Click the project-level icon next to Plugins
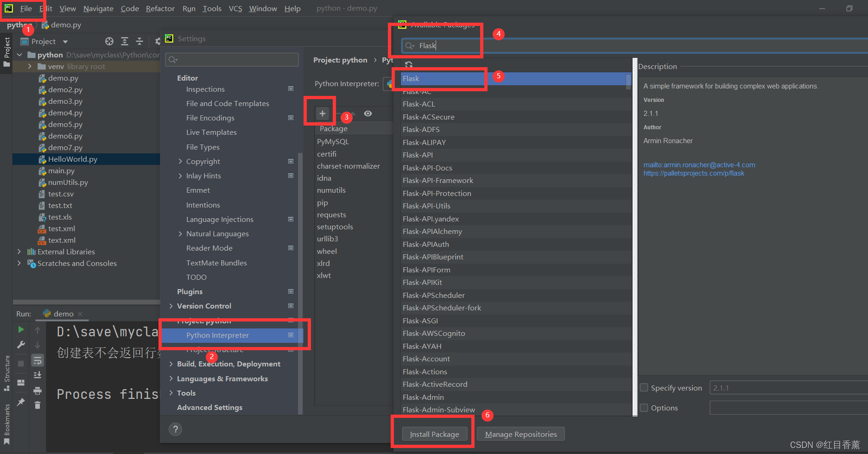868x454 pixels. 291,291
